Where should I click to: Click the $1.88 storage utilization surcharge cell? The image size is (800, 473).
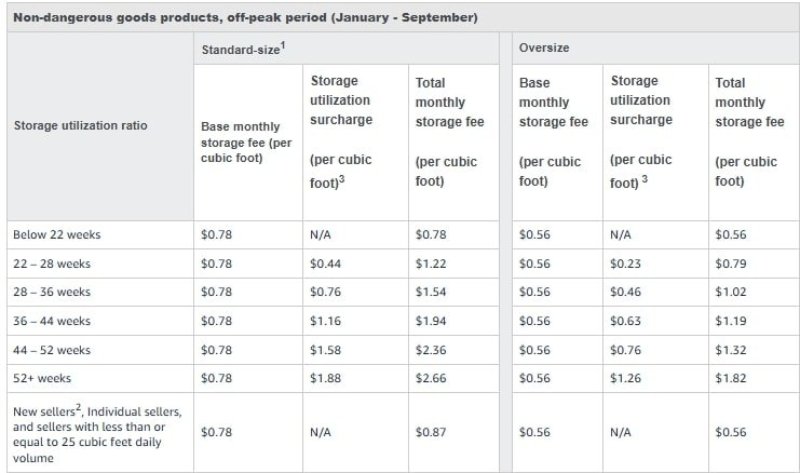tap(326, 380)
